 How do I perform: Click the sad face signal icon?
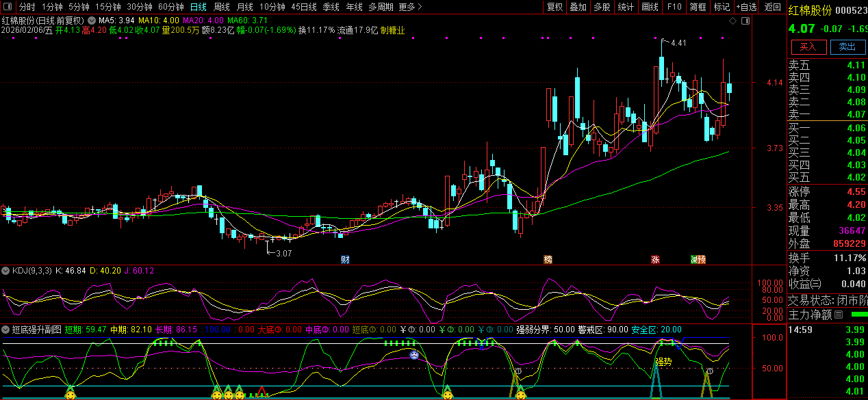(414, 355)
